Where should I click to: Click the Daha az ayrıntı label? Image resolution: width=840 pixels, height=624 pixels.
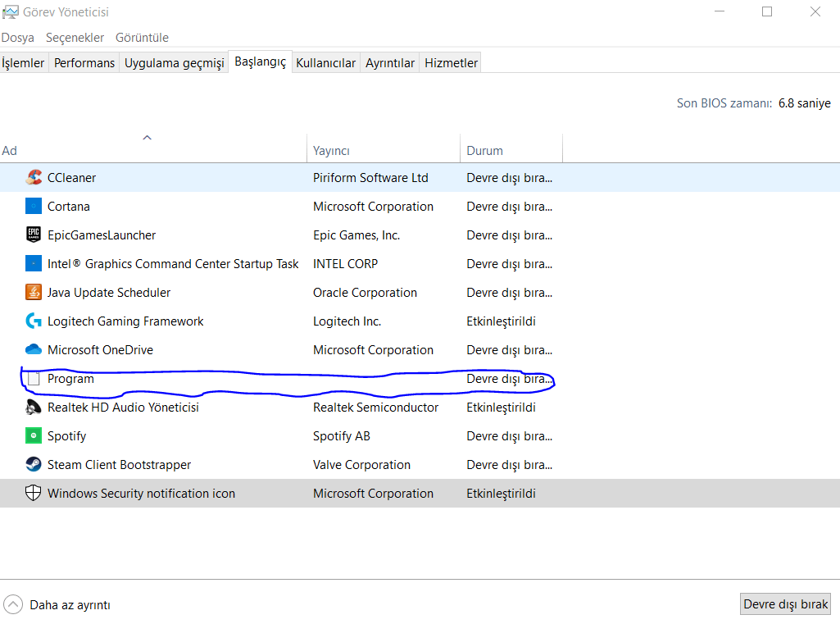70,604
